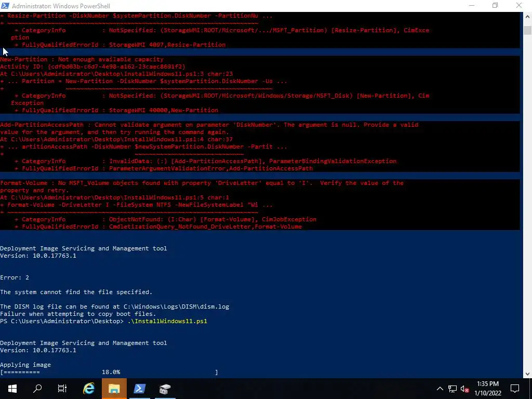Click 'InstallWindows11.ps1:3 char:23' line

(116, 74)
